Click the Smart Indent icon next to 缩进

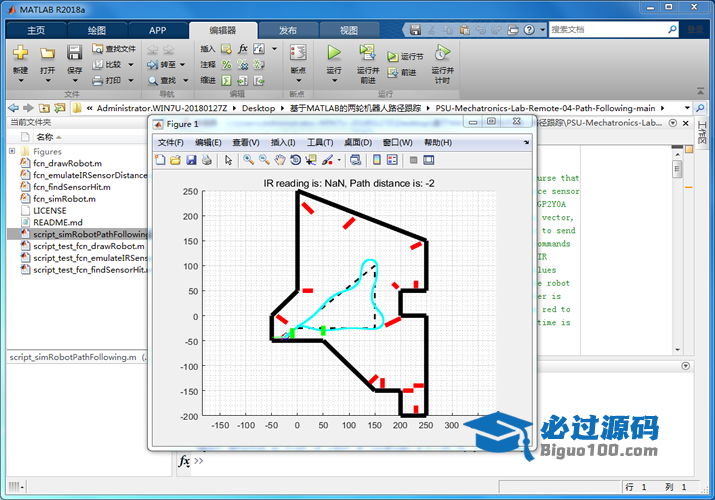(x=226, y=81)
